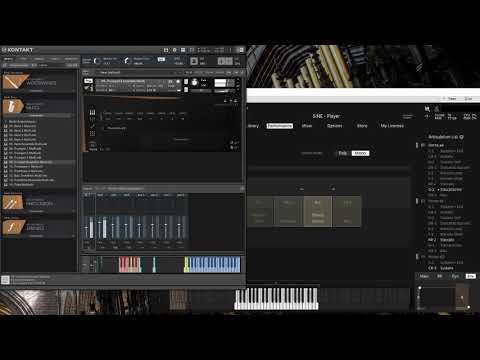Switch to Performance tab in SINE Player
The height and width of the screenshot is (360, 480).
point(280,126)
